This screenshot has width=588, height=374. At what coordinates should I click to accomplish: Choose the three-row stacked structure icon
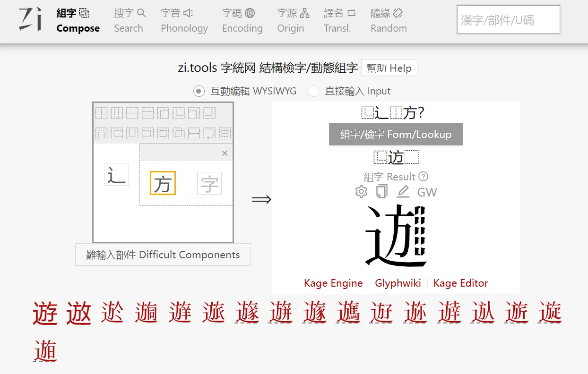point(148,113)
